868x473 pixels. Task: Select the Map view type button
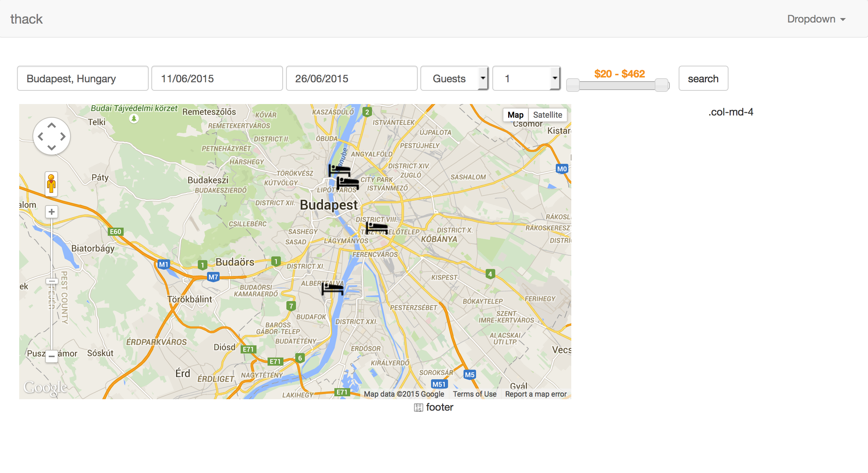pos(515,115)
